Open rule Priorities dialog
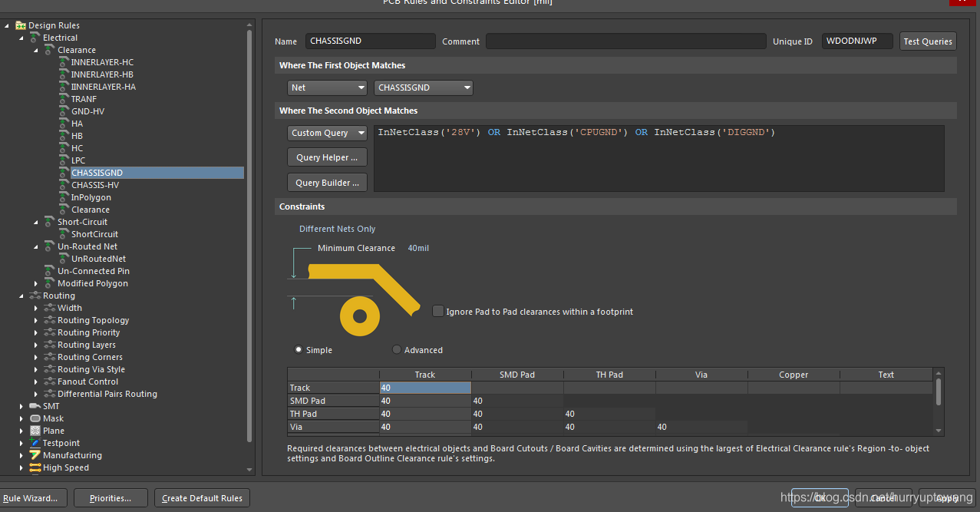Screen dimensions: 980x512 (x=111, y=498)
